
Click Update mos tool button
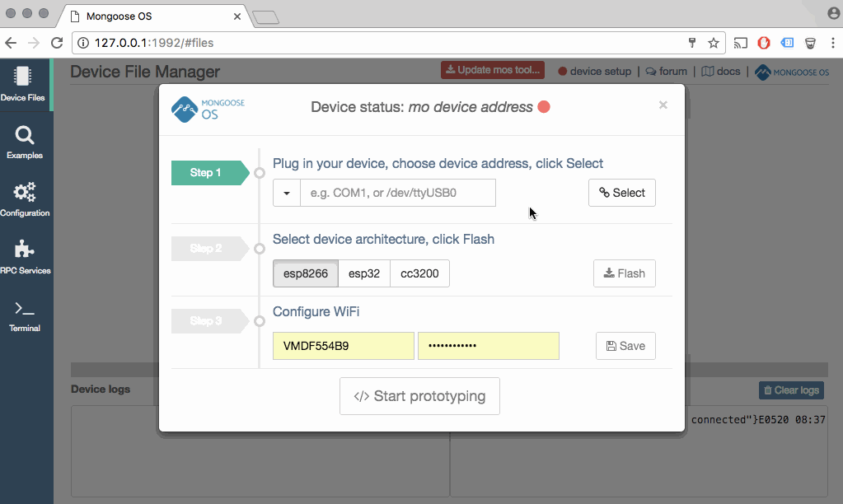tap(493, 70)
